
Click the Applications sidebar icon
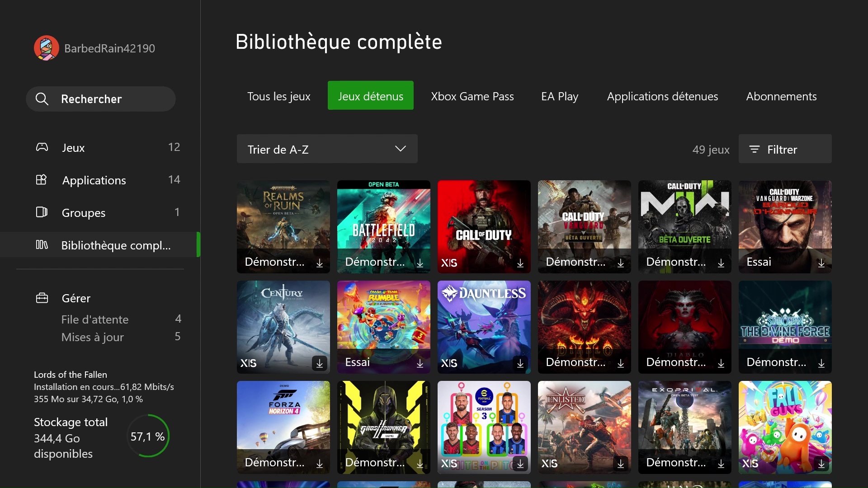coord(42,180)
